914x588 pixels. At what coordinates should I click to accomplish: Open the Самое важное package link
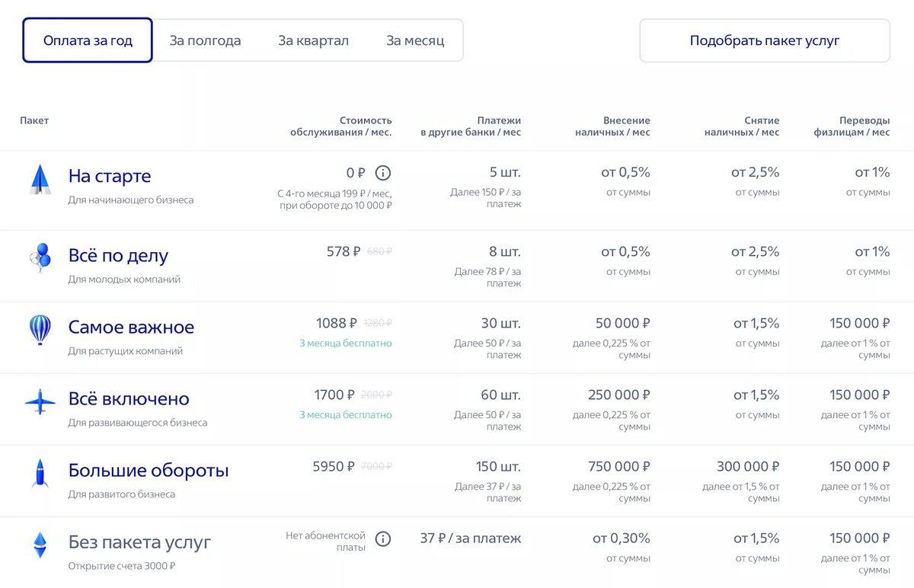click(x=131, y=327)
